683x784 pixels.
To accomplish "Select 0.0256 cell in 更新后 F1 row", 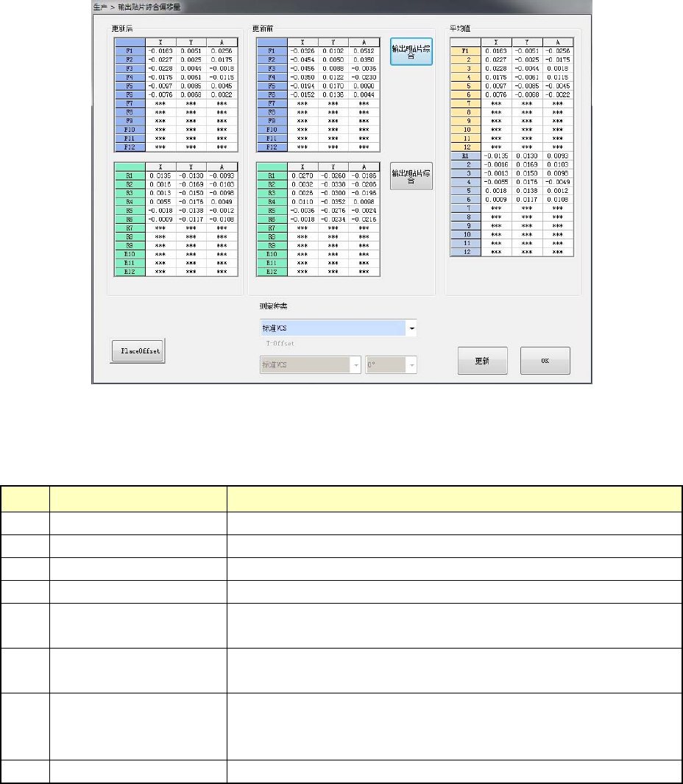I will (222, 51).
